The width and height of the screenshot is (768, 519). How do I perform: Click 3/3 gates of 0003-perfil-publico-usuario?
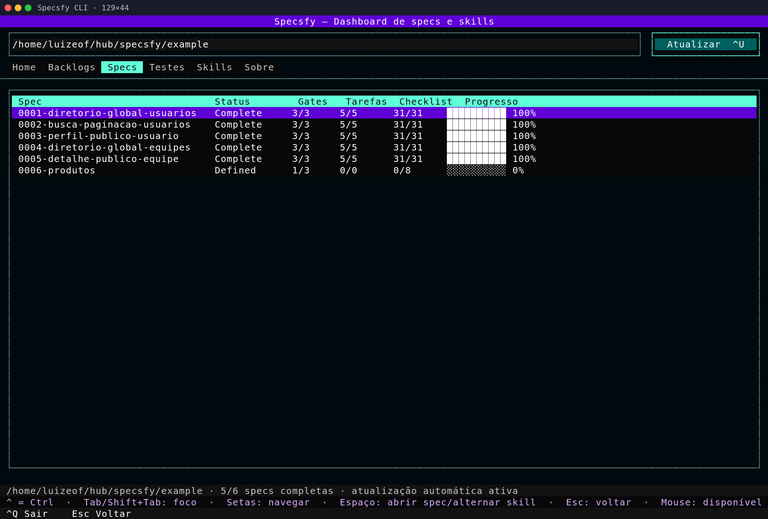click(301, 136)
